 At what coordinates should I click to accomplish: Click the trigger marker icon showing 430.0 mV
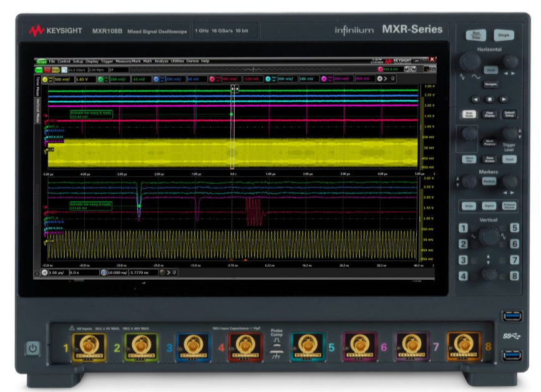click(381, 69)
